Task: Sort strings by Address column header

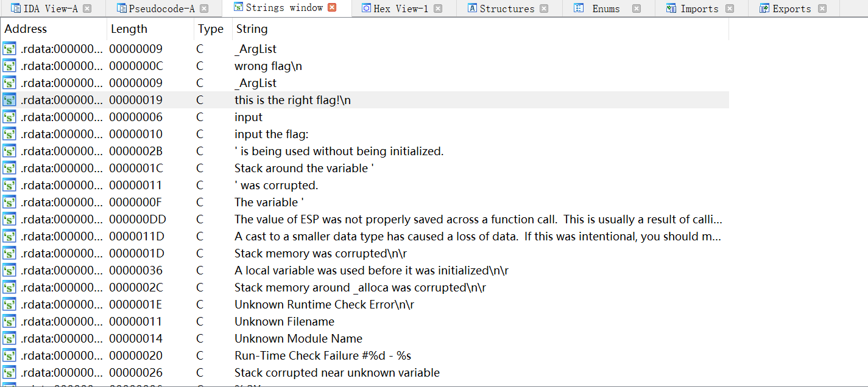Action: pos(26,29)
